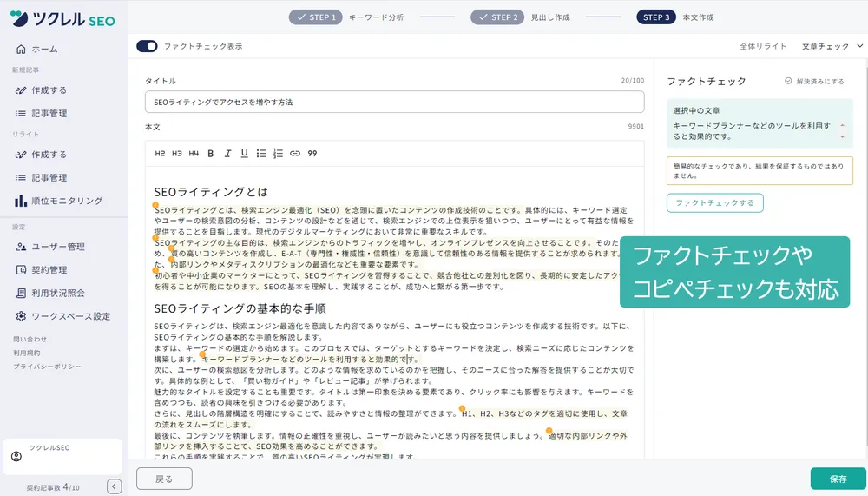Click the ファクトチェックする button
This screenshot has height=496, width=868.
[x=714, y=203]
